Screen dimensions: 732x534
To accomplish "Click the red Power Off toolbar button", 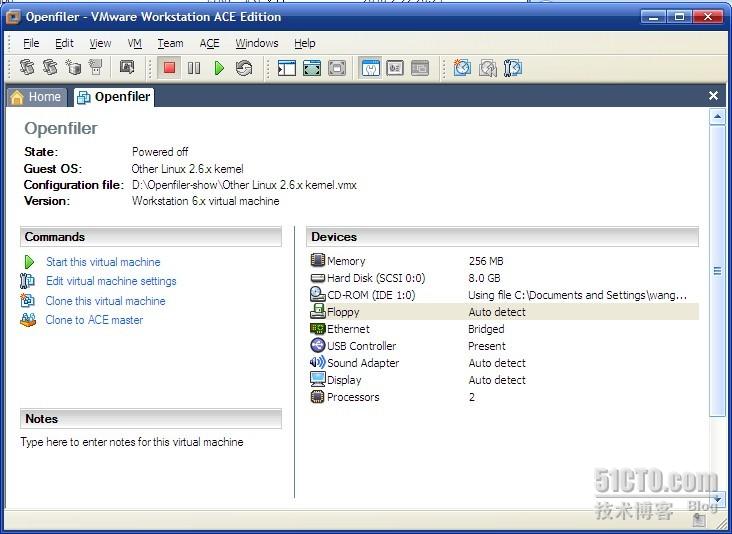I will click(169, 68).
